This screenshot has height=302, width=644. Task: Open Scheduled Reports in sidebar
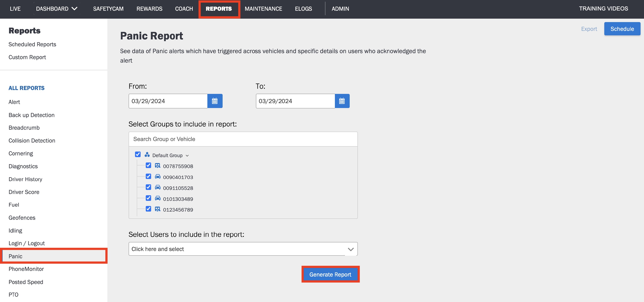click(x=32, y=44)
